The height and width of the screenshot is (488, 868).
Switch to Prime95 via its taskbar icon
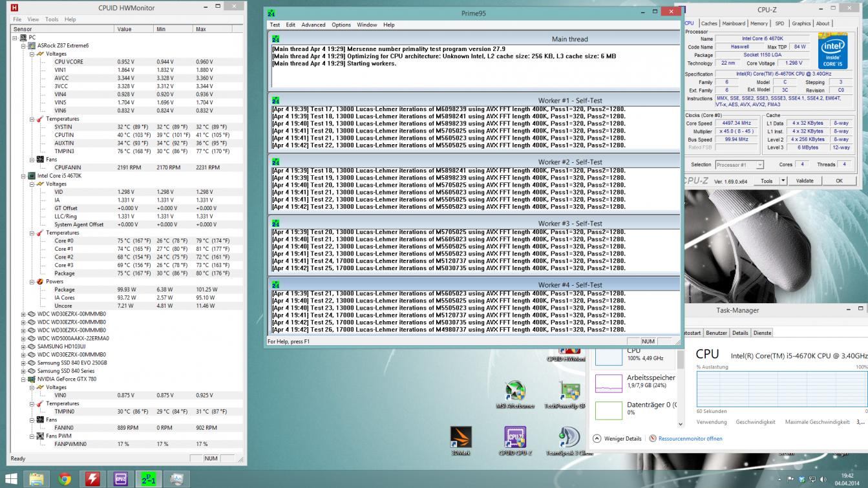148,479
